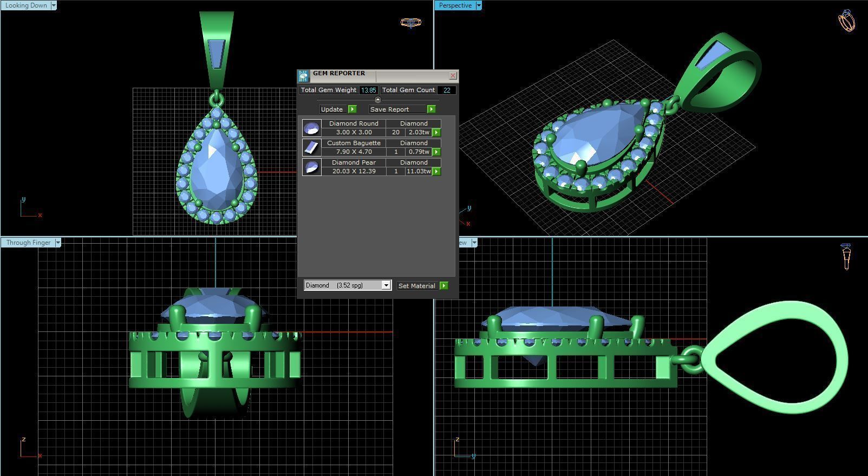Collapse the Gem Reporter header with the round arrow

click(378, 100)
